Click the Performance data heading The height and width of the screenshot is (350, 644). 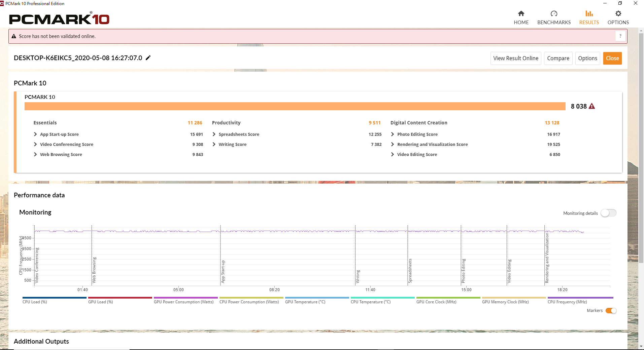coord(39,195)
